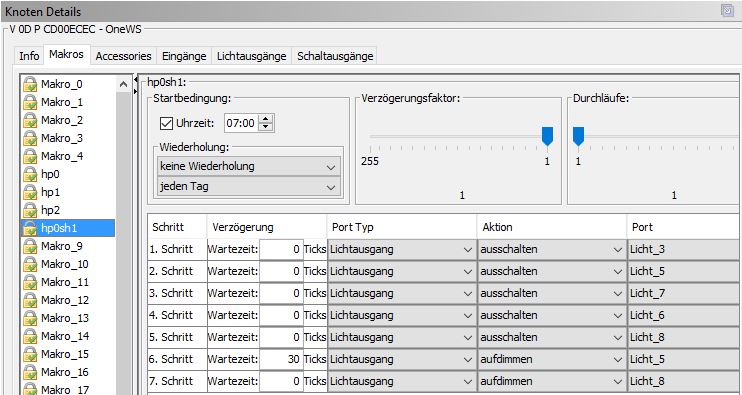Open Aktion dropdown of 2. Schritt
The image size is (742, 395).
pos(552,272)
